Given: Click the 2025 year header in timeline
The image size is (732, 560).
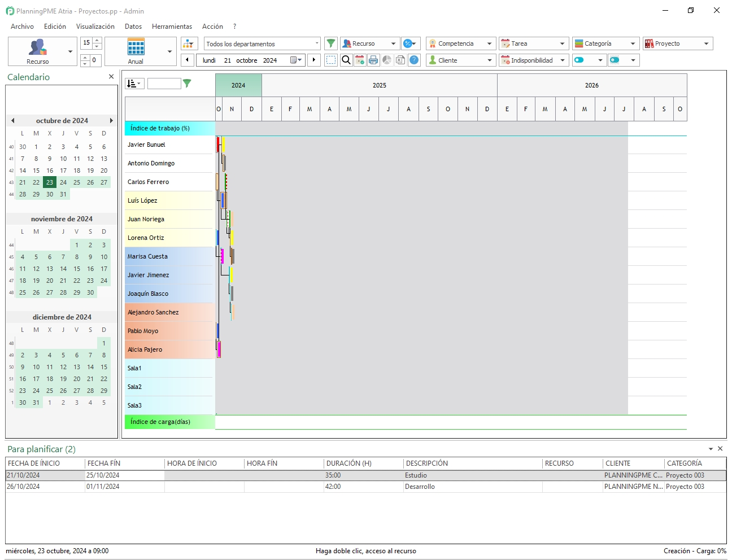Looking at the screenshot, I should click(380, 85).
